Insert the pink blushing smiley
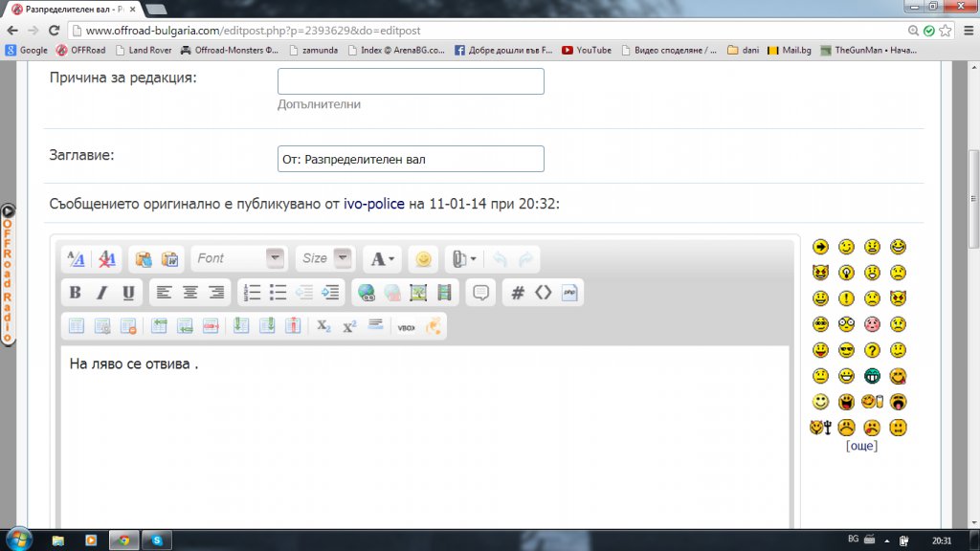Screen dimensions: 980x551 pyautogui.click(x=872, y=324)
